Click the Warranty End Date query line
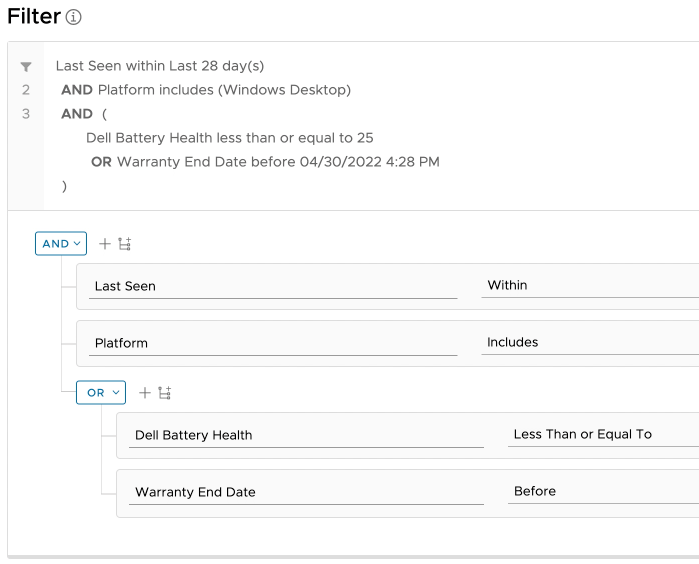699x564 pixels. (x=278, y=162)
